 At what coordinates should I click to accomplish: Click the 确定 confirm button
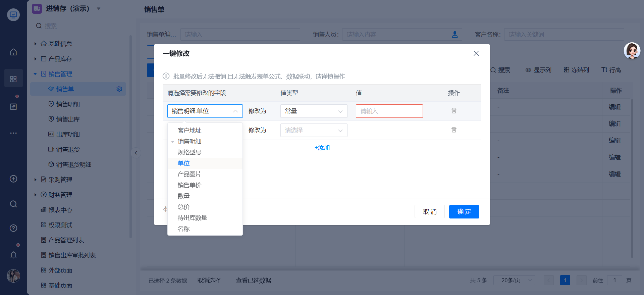(x=464, y=212)
